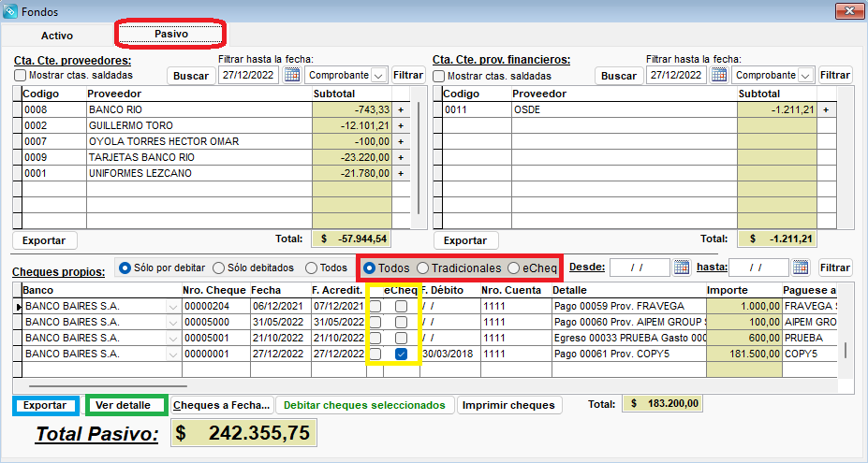Open Banco dropdown for cheque 00005000
Screen dimensions: 868x463
[x=173, y=322]
